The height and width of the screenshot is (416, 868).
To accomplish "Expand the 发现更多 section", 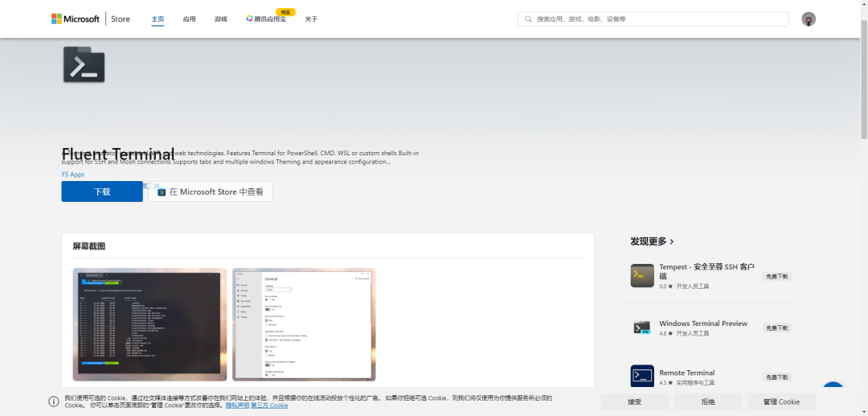I will coord(652,241).
